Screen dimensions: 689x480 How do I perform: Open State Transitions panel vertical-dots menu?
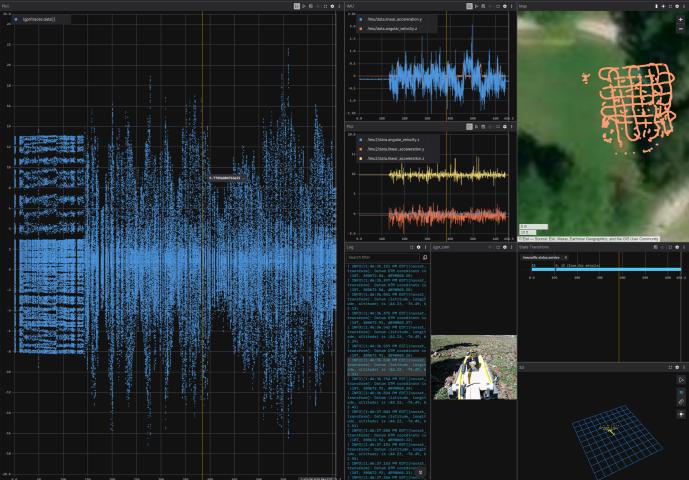(x=684, y=247)
